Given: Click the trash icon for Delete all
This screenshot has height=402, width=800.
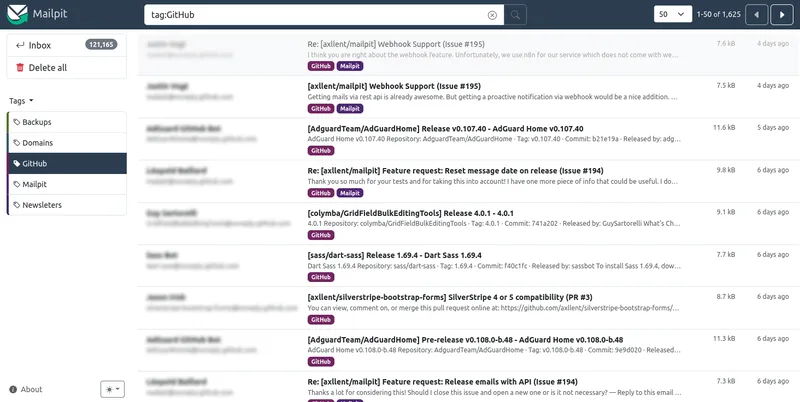Looking at the screenshot, I should (20, 67).
